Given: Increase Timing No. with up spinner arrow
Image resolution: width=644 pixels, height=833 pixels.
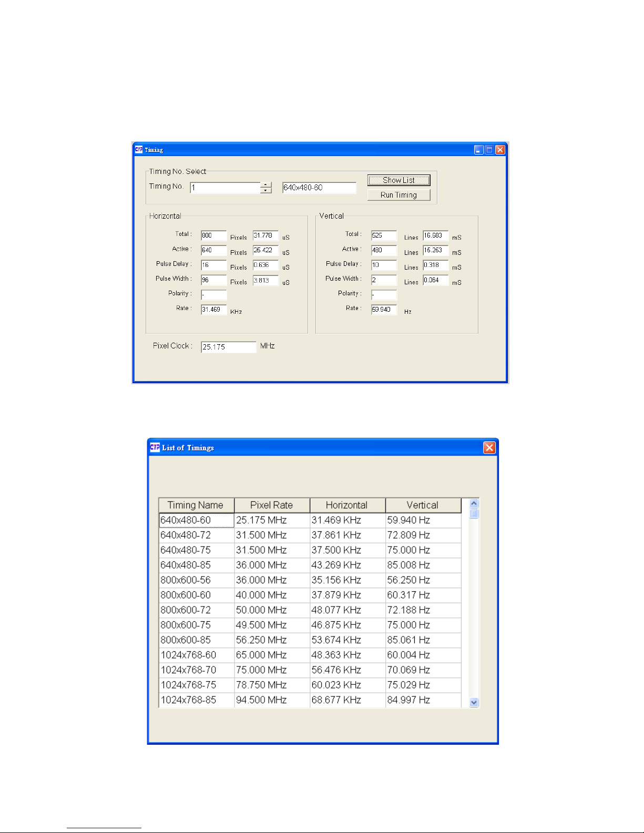Looking at the screenshot, I should coord(266,185).
